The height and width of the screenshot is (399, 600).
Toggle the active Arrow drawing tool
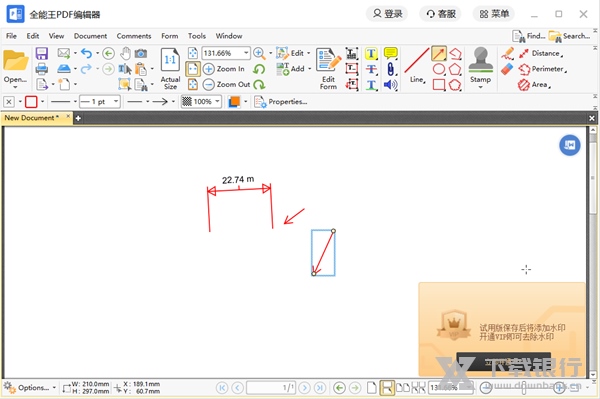pos(439,53)
